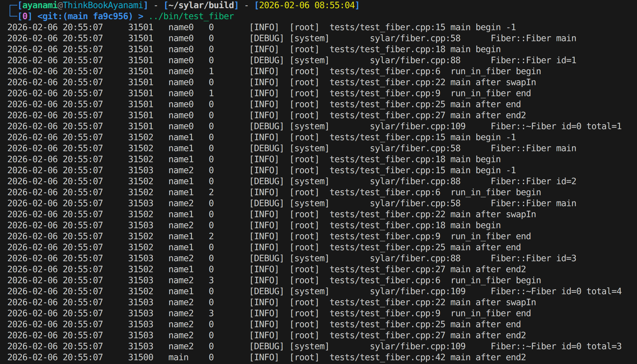
Task: Click the thread id '31500' on the last line
Action: (140, 357)
